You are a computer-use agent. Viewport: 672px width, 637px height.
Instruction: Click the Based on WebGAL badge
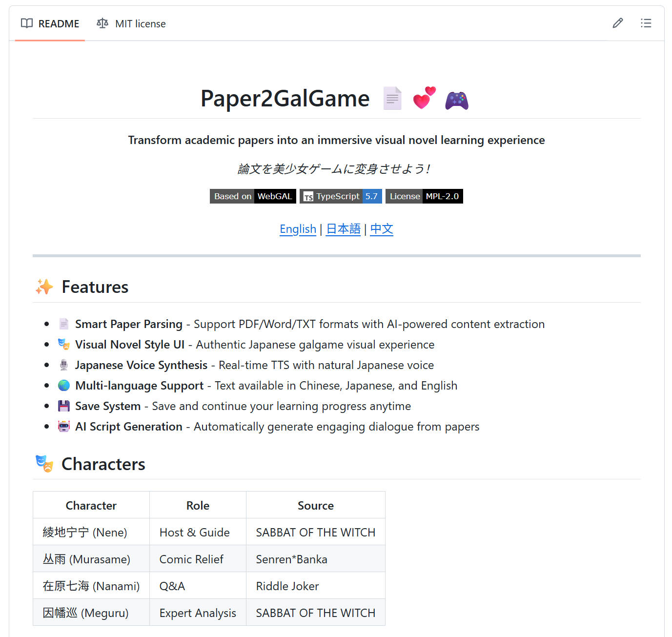click(x=253, y=196)
